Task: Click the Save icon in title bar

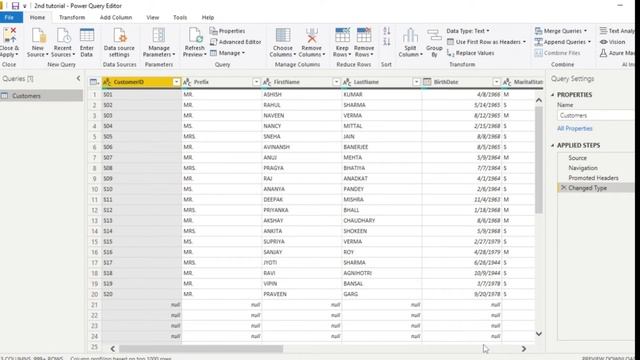Action: (15, 6)
